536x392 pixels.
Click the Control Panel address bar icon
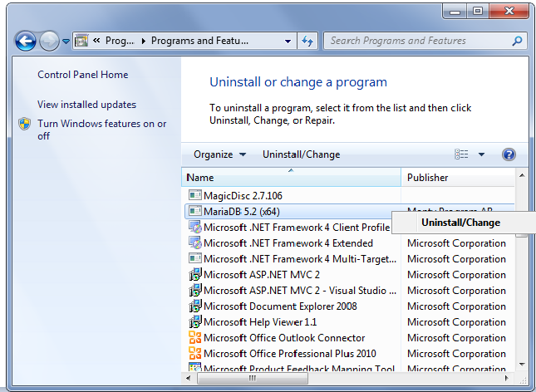(x=81, y=41)
